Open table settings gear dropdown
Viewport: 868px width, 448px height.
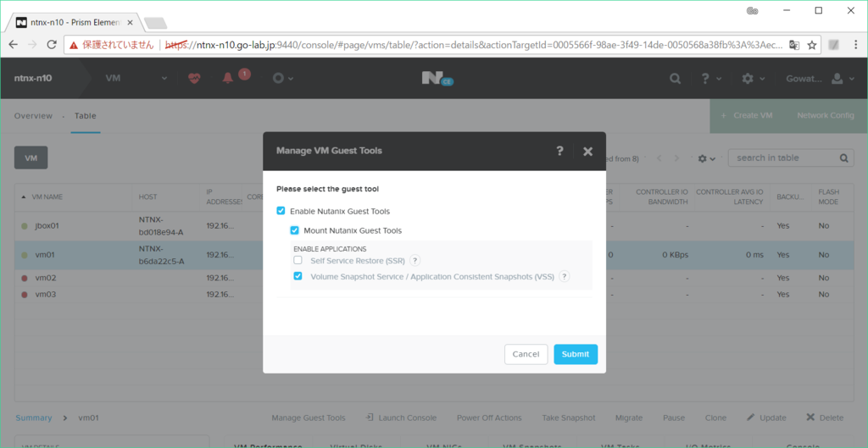coord(707,158)
